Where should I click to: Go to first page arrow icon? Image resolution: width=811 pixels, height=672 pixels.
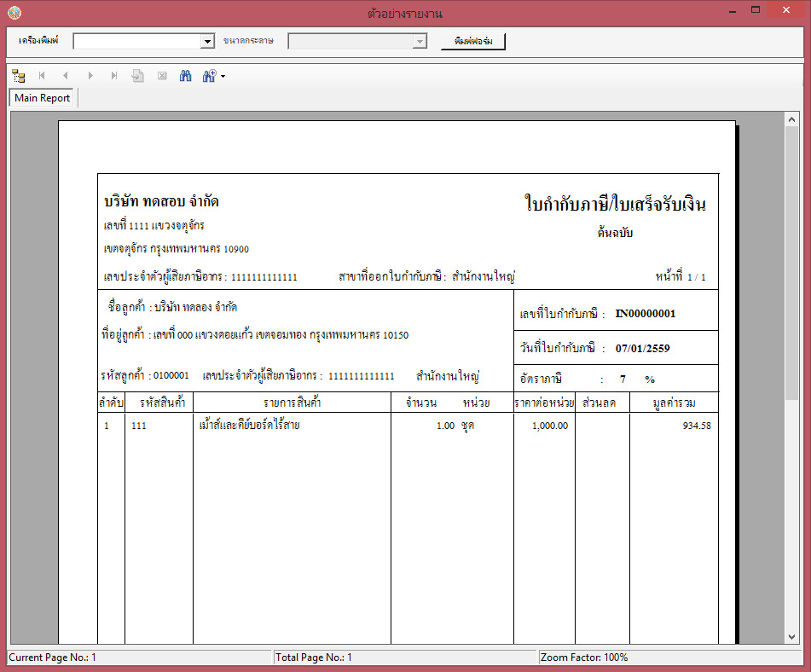(x=42, y=76)
